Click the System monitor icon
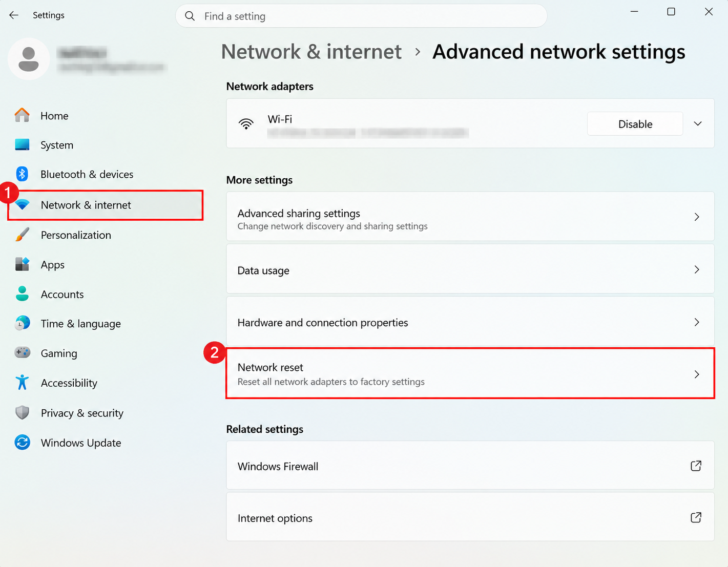This screenshot has width=728, height=567. (x=22, y=145)
